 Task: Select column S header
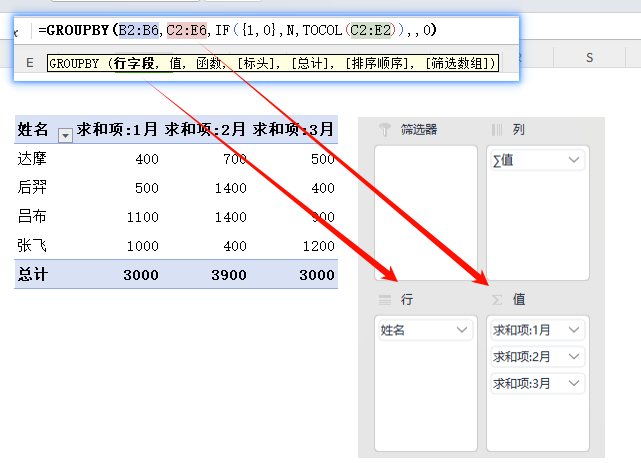(x=589, y=58)
